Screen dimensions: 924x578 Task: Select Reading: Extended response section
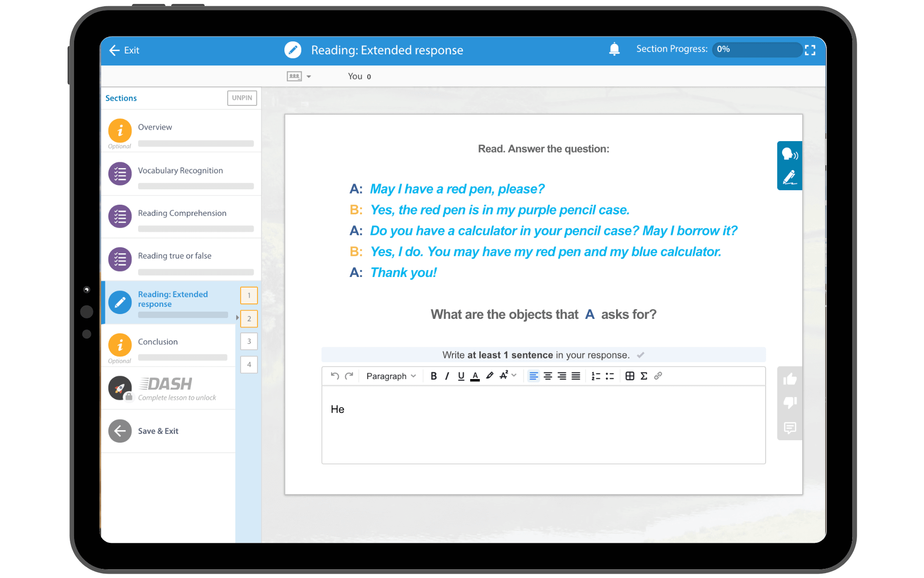168,302
